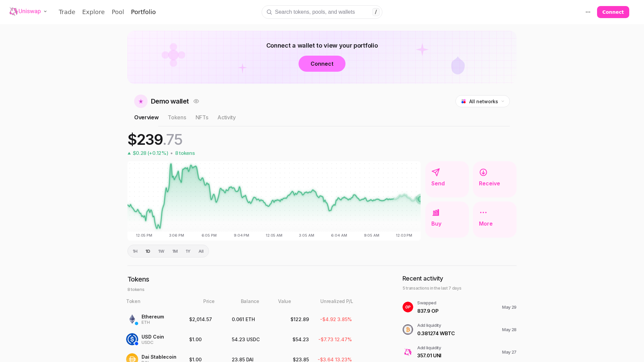644x362 pixels.
Task: Open the Trade nav menu
Action: pyautogui.click(x=67, y=12)
